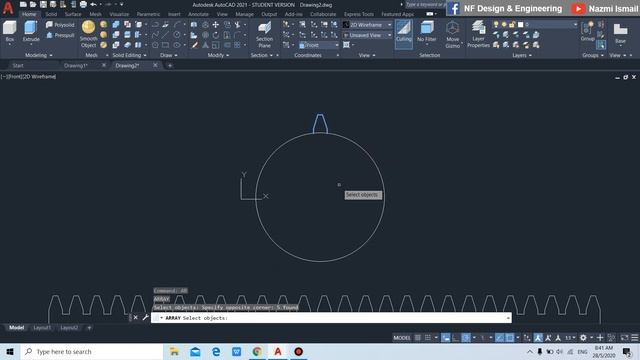Image resolution: width=640 pixels, height=360 pixels.
Task: Open Chrome from the taskbar
Action: pyautogui.click(x=257, y=351)
